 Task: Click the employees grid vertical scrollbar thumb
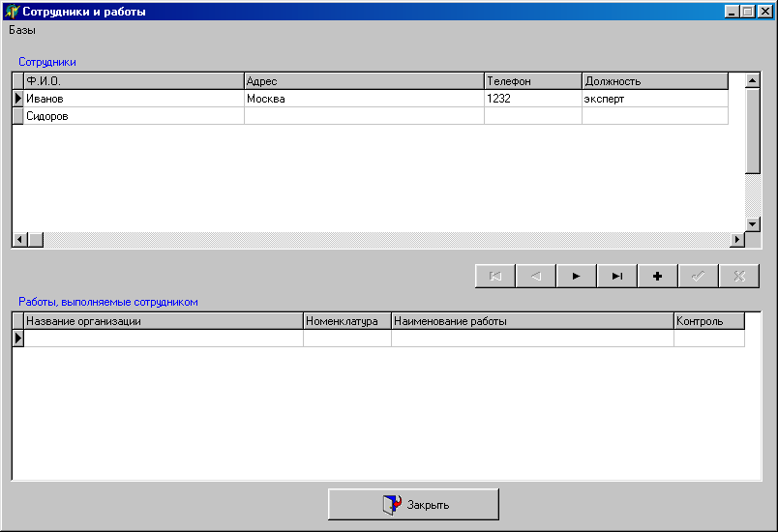tap(753, 131)
